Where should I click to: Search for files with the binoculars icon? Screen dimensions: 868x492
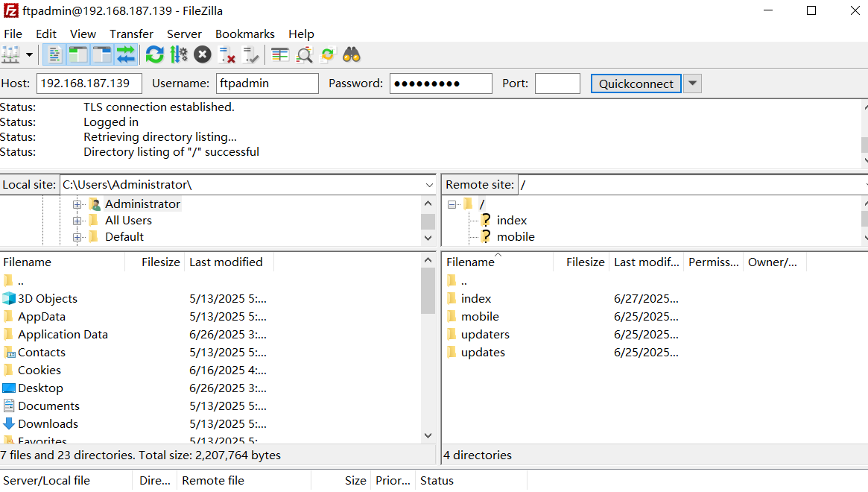pos(352,55)
